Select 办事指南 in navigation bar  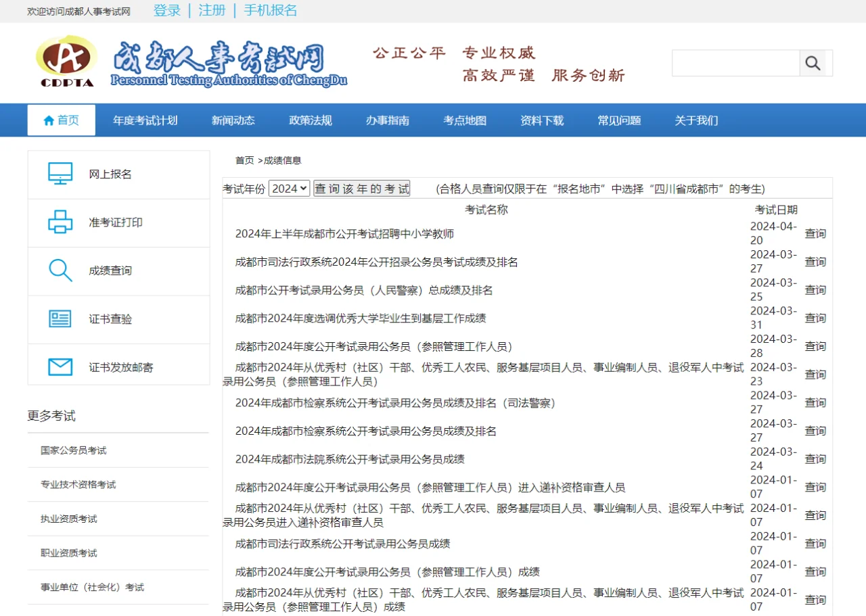click(x=388, y=120)
